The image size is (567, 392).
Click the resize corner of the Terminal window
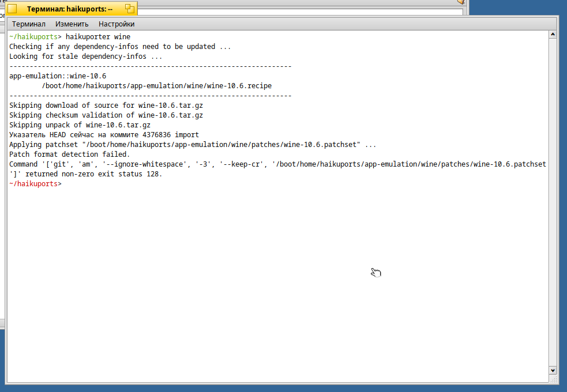point(553,379)
